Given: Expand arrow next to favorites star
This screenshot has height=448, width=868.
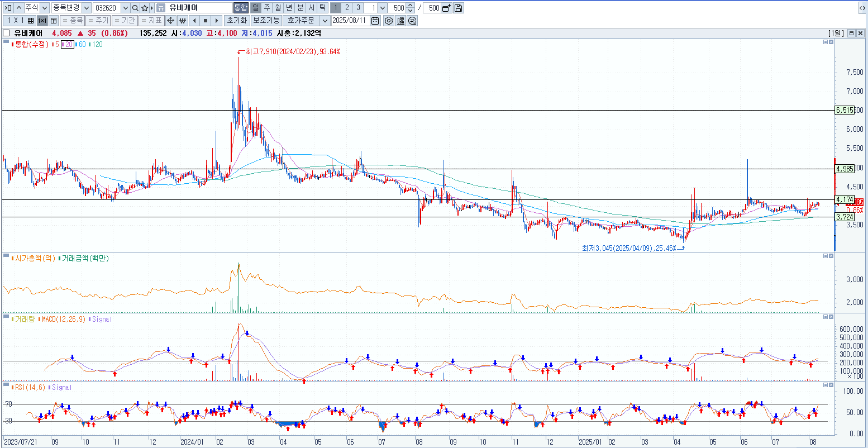Looking at the screenshot, I should point(152,8).
